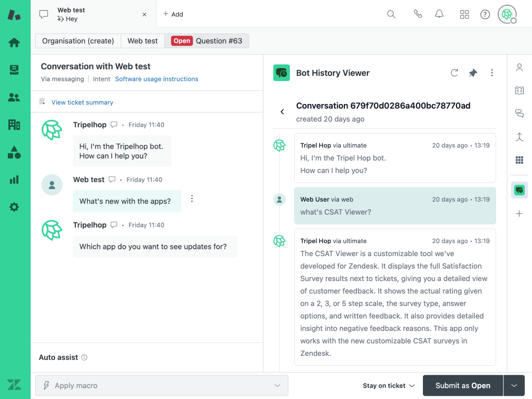
Task: Click View ticket summary
Action: (x=82, y=102)
